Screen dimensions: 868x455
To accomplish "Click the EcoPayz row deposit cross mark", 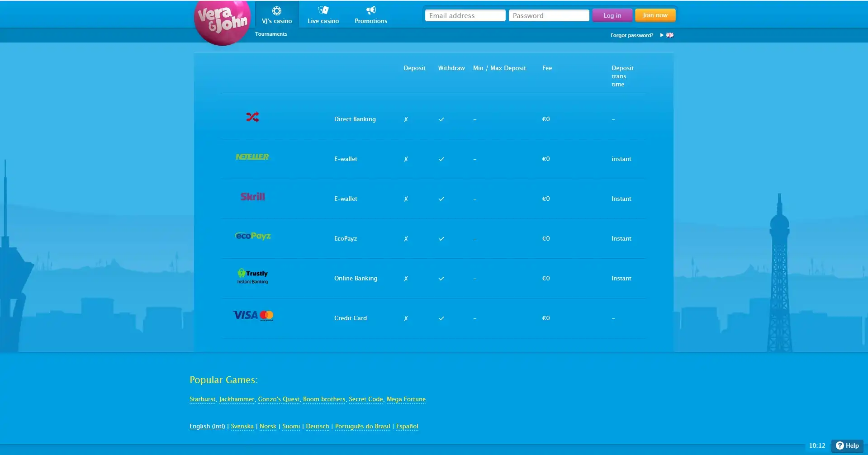I will tap(406, 239).
